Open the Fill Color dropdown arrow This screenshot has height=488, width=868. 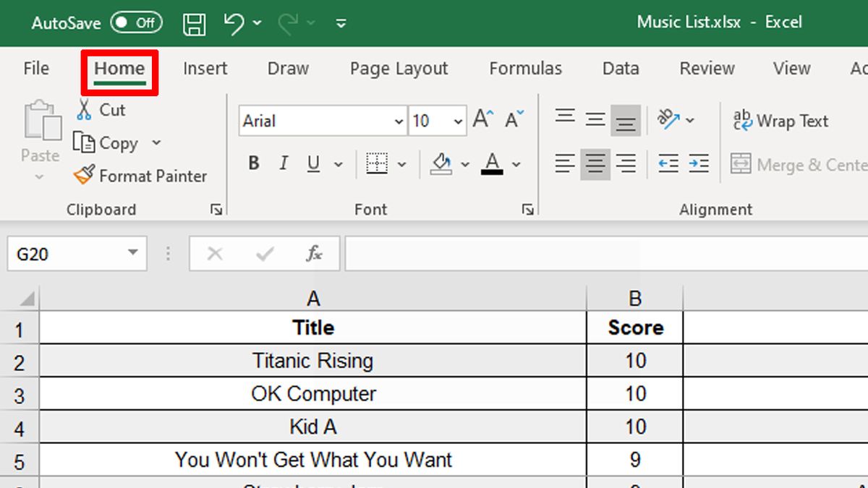(466, 165)
